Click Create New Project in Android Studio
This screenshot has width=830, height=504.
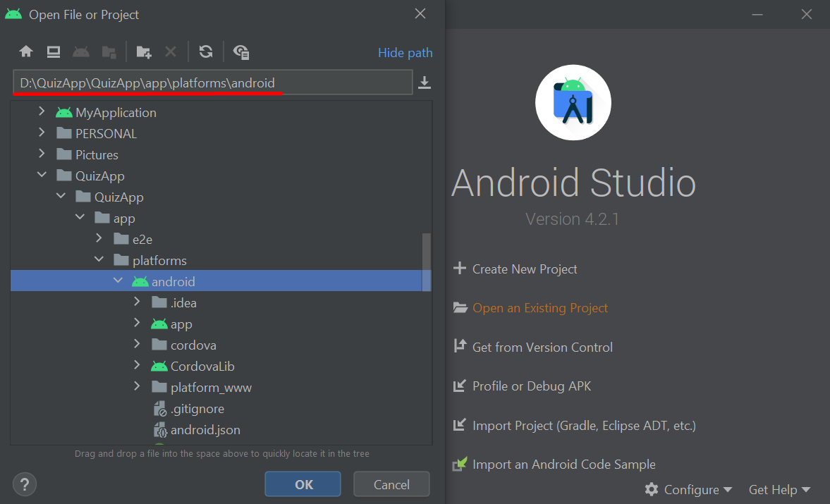[x=515, y=269]
